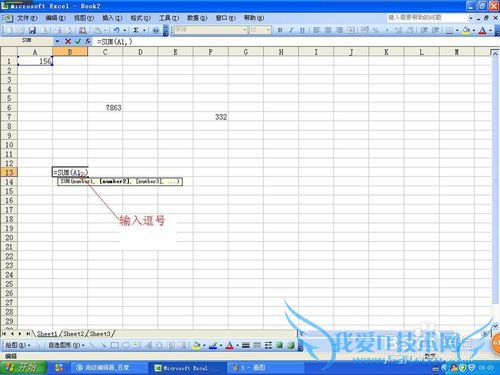Viewport: 500px width, 375px height.
Task: Open the 窗口 (Window) menu
Action: (x=226, y=18)
